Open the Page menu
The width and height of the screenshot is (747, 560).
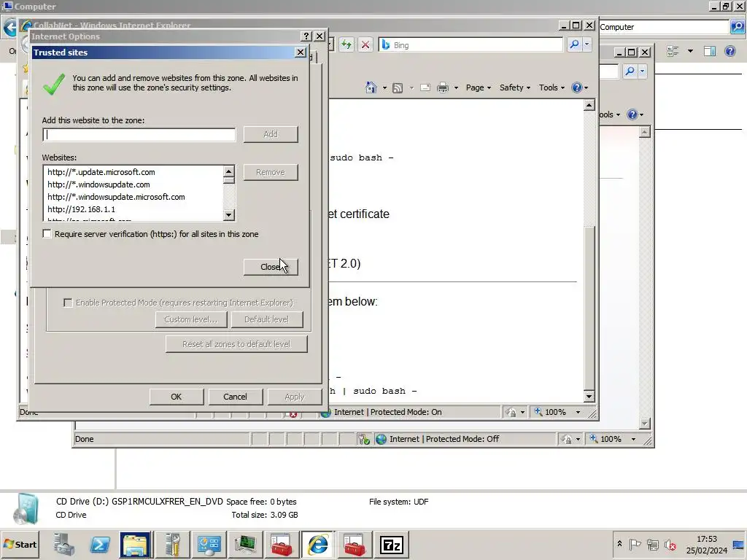pos(479,87)
